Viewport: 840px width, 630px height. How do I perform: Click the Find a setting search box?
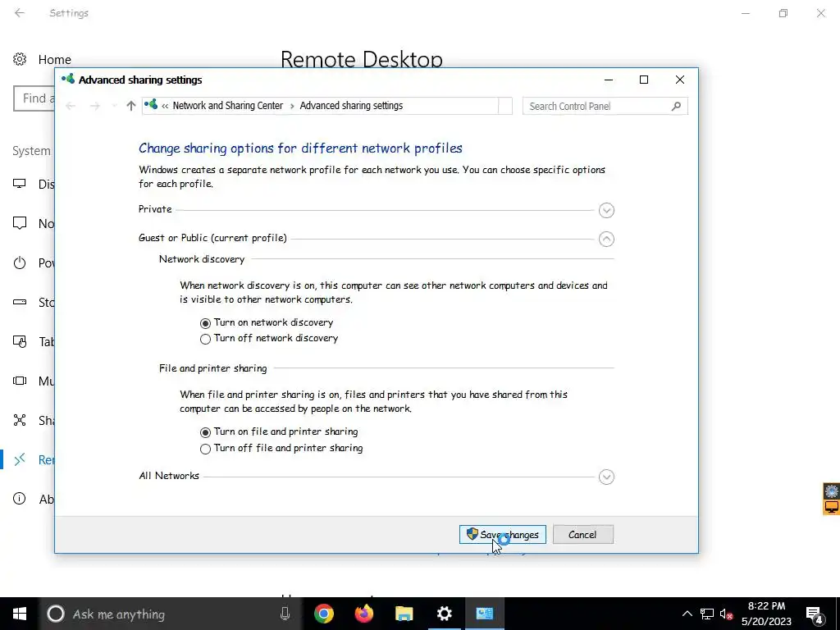34,98
